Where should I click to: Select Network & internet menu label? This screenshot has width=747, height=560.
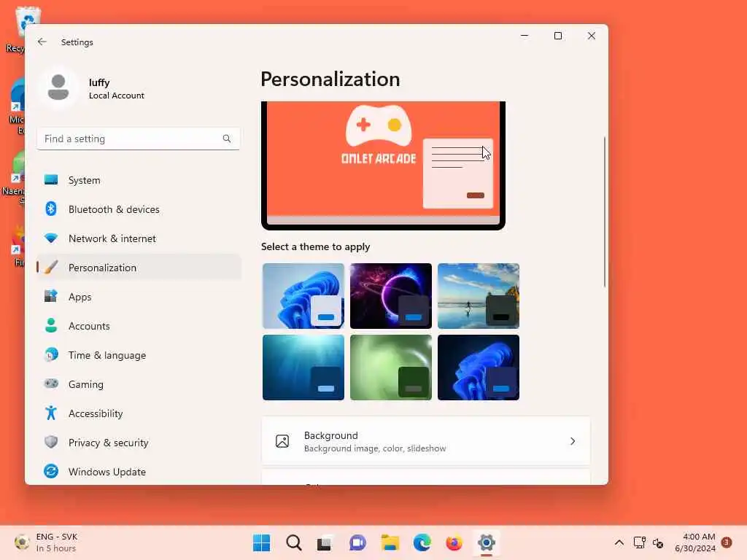coord(112,238)
